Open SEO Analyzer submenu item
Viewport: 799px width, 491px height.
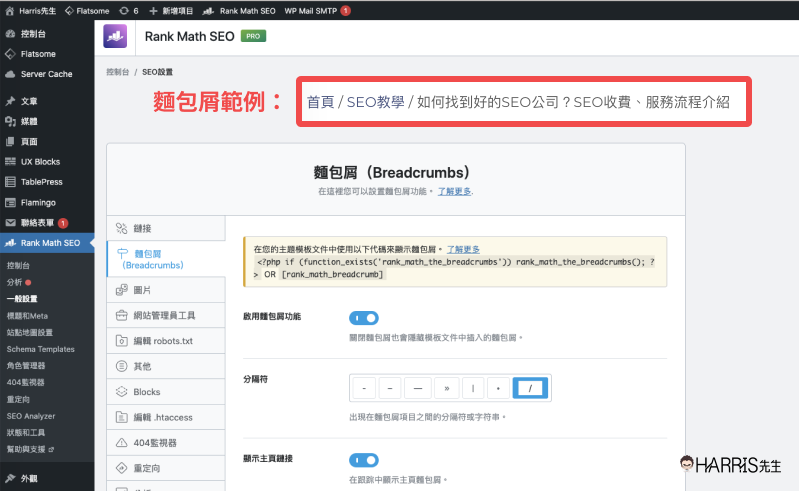click(31, 416)
